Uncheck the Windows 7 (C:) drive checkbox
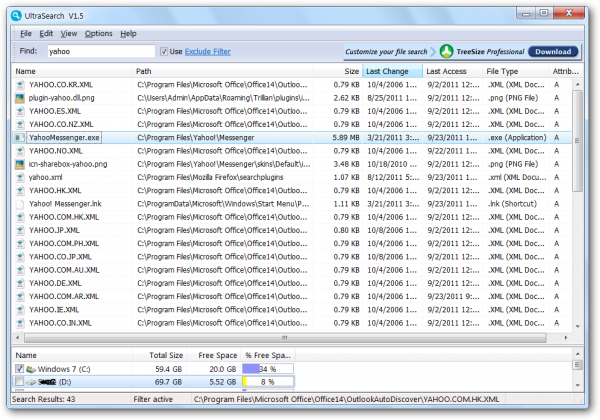600x420 pixels. point(19,369)
